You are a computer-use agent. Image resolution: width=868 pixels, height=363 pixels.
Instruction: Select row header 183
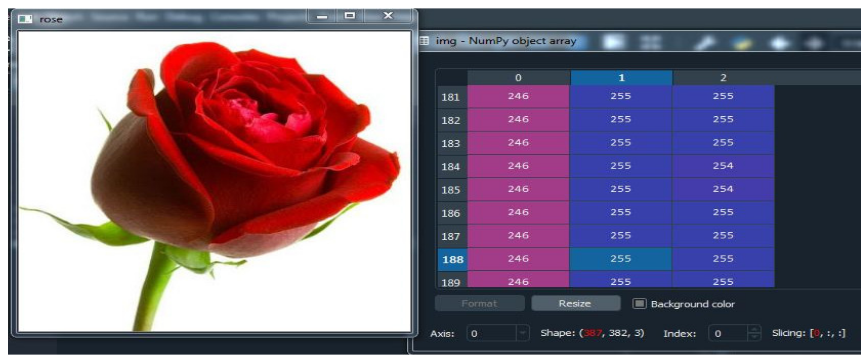pyautogui.click(x=452, y=144)
